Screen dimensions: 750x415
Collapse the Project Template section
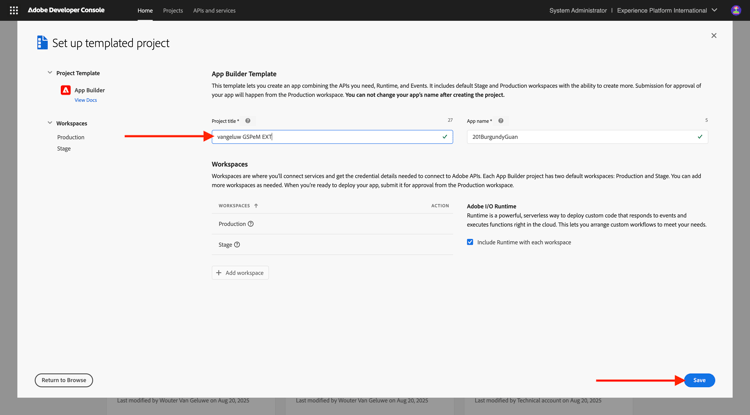coord(50,73)
